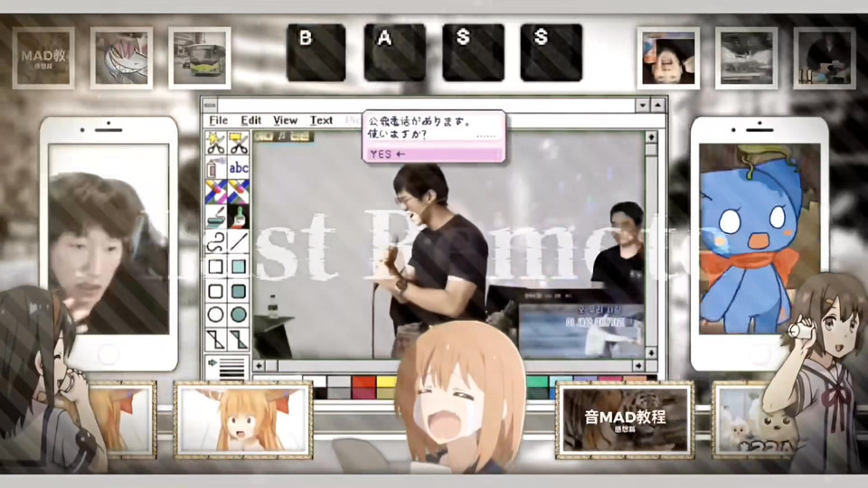Select the free-form scissors tool
Image resolution: width=868 pixels, height=488 pixels.
pyautogui.click(x=216, y=143)
